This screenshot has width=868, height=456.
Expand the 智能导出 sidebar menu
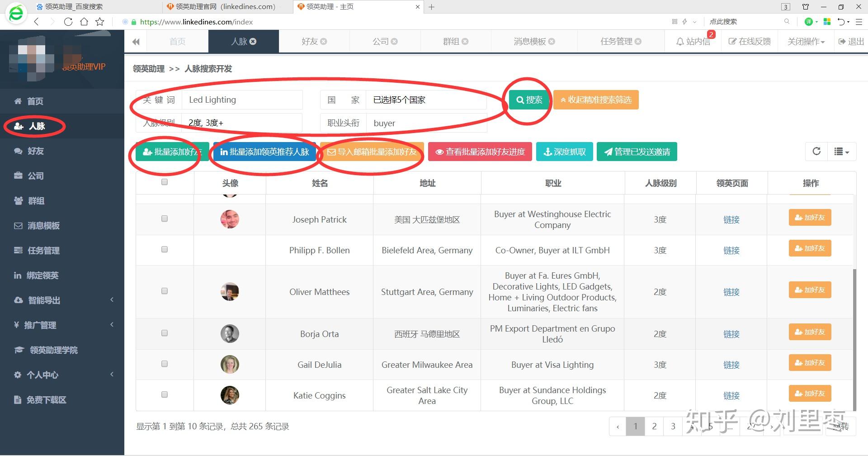(62, 300)
